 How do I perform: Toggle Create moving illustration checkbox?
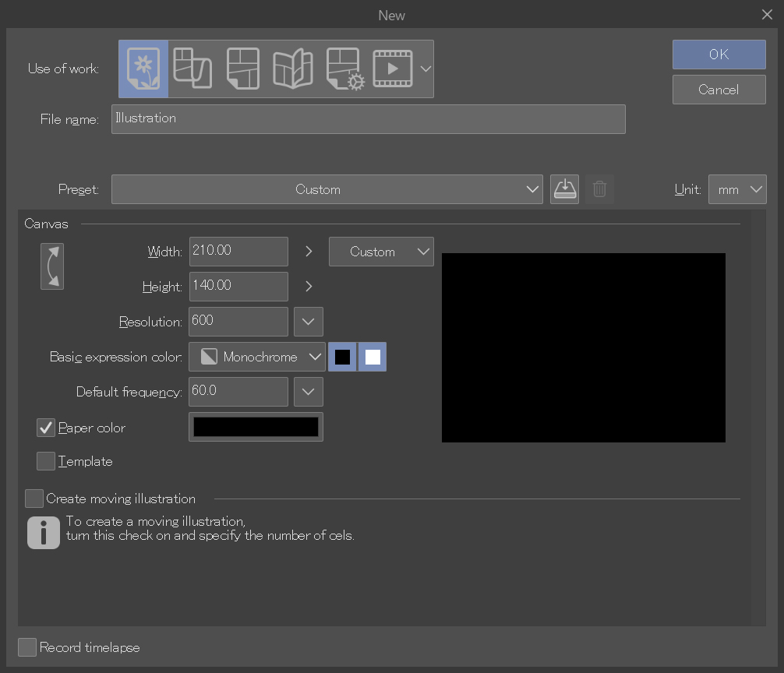[x=34, y=499]
